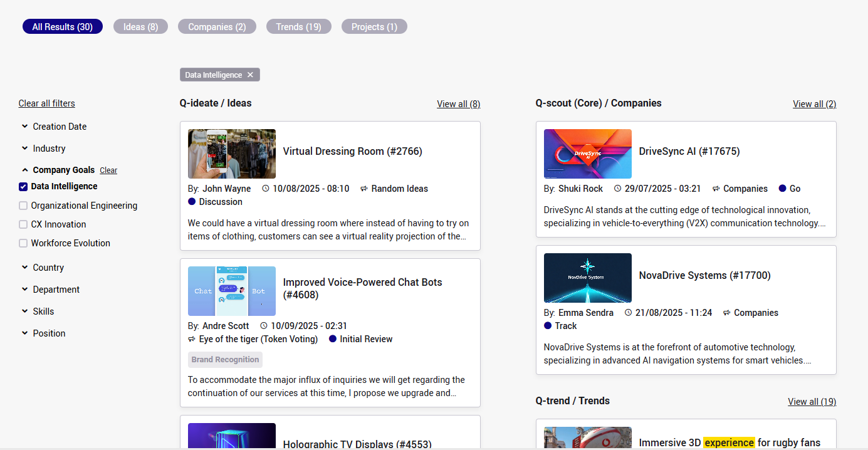The image size is (868, 450).
Task: Click author name Andre Scott
Action: click(x=226, y=326)
